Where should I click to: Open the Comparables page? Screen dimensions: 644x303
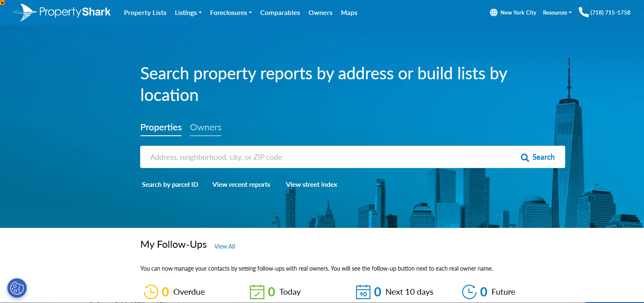280,13
